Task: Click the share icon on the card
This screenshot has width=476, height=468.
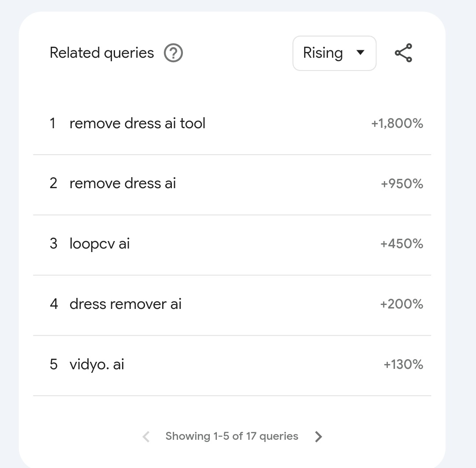Action: pyautogui.click(x=403, y=53)
